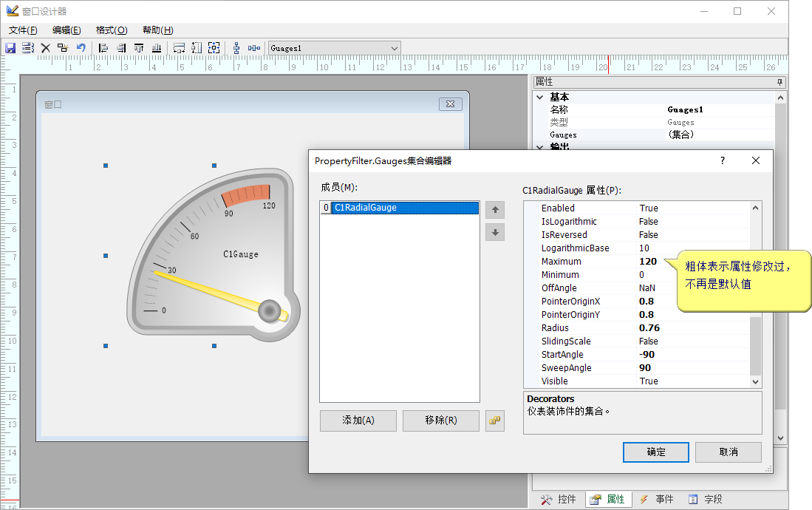Open the 格式(O) menu
This screenshot has width=812, height=510.
[x=112, y=30]
